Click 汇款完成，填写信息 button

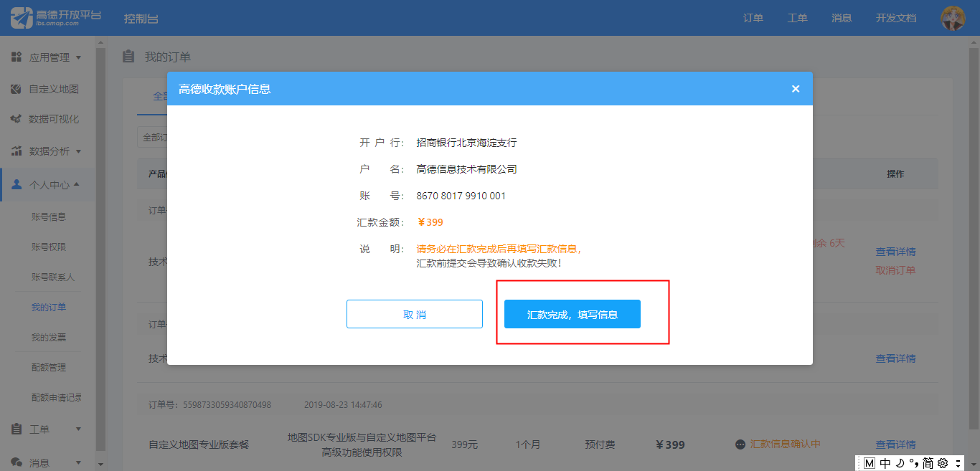(x=573, y=314)
